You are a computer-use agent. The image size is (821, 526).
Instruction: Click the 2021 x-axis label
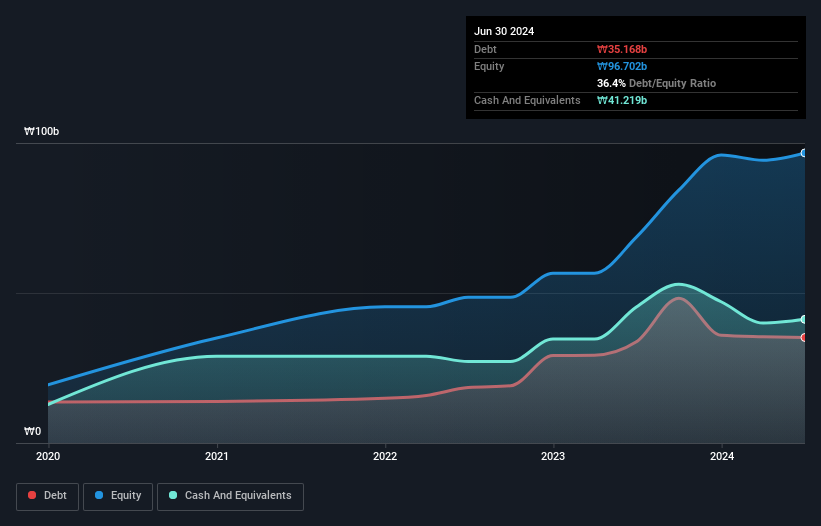click(216, 456)
